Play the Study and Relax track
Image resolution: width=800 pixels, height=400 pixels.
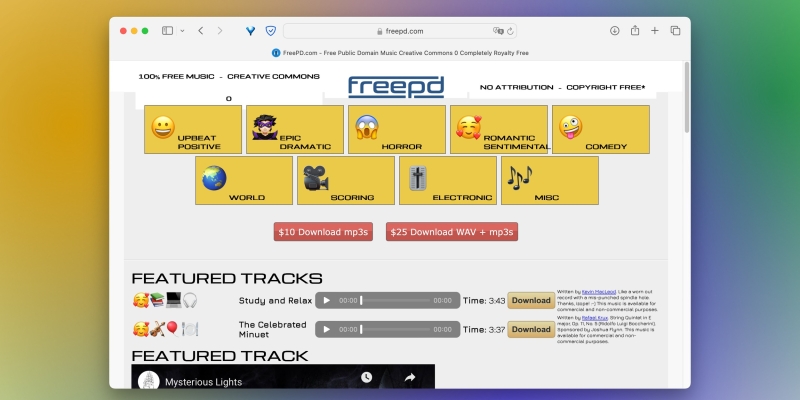click(x=327, y=300)
